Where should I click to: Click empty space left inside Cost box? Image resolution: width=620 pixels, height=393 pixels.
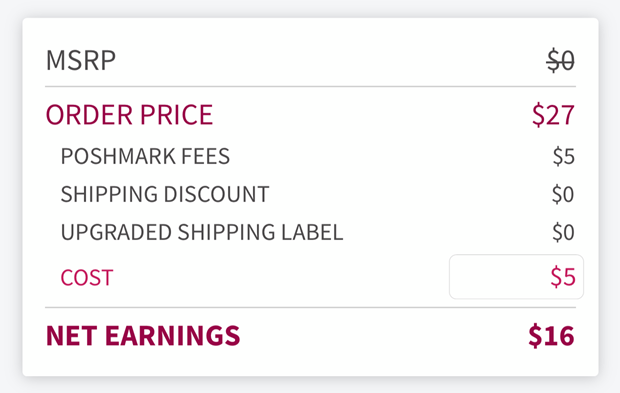pyautogui.click(x=494, y=277)
